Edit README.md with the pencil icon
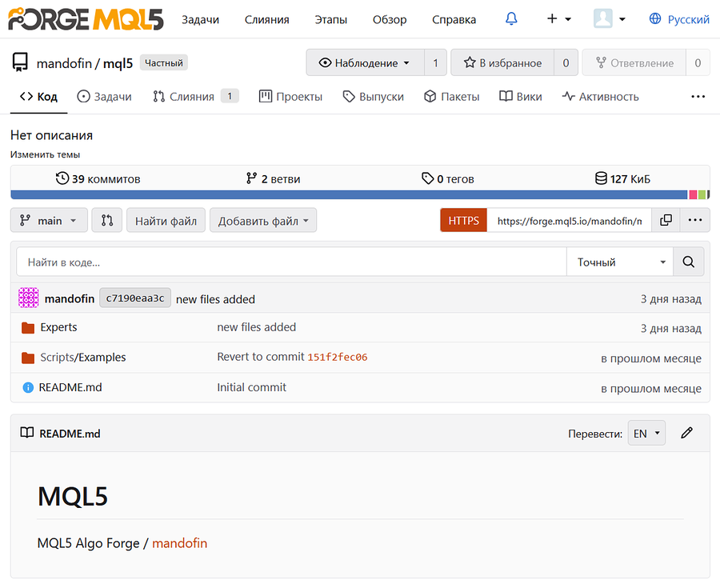This screenshot has width=720, height=588. click(686, 433)
